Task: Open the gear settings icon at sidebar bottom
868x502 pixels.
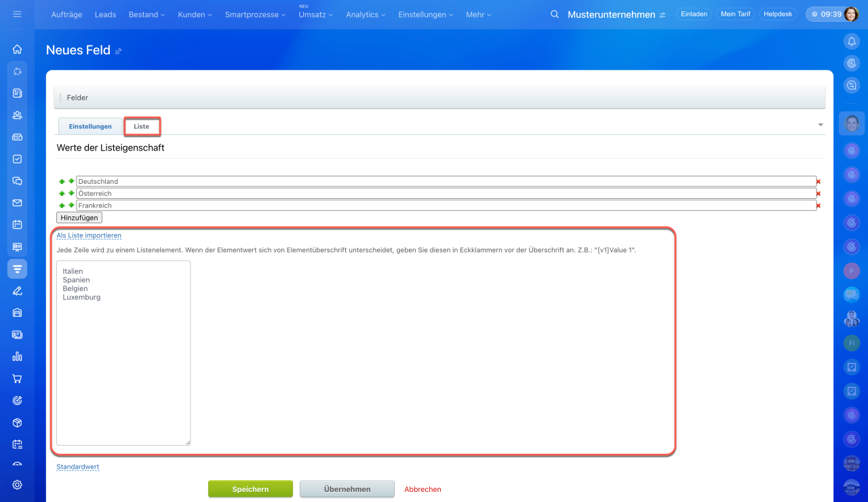Action: [18, 485]
